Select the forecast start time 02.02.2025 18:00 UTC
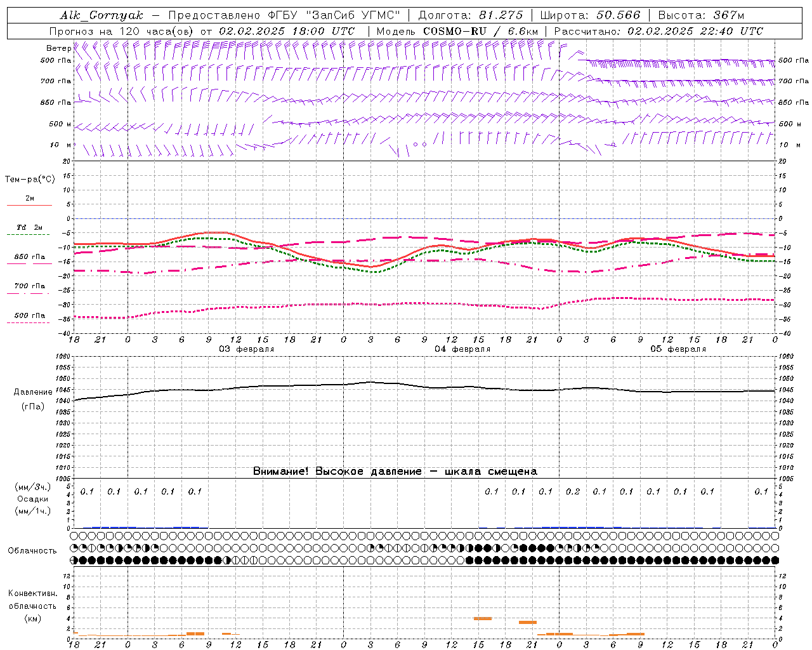Screen dimensions: 812x650 tap(286, 31)
